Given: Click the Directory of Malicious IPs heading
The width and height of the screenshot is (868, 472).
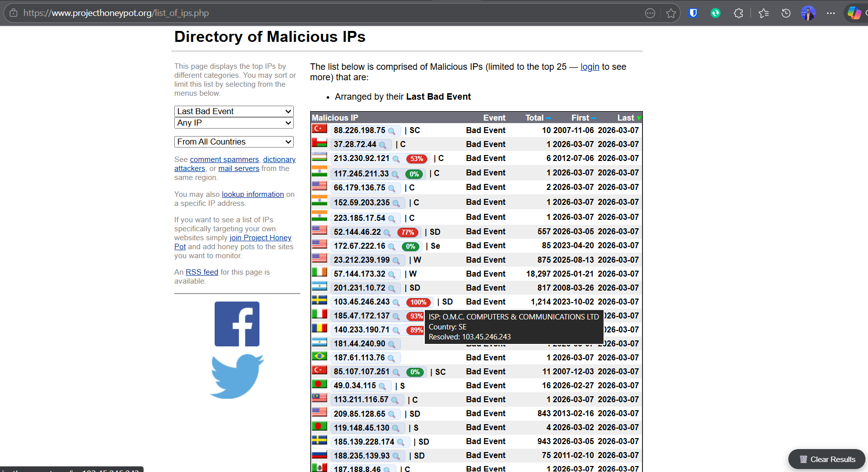Looking at the screenshot, I should 270,36.
